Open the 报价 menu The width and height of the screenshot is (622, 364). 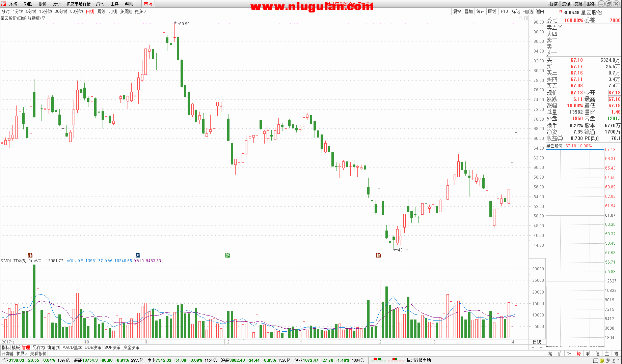tap(43, 4)
